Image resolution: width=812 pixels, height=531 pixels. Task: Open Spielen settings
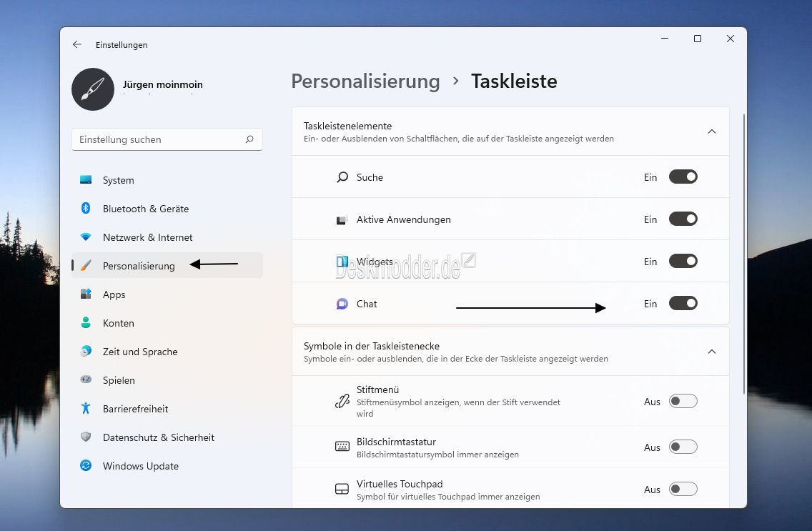(167, 379)
